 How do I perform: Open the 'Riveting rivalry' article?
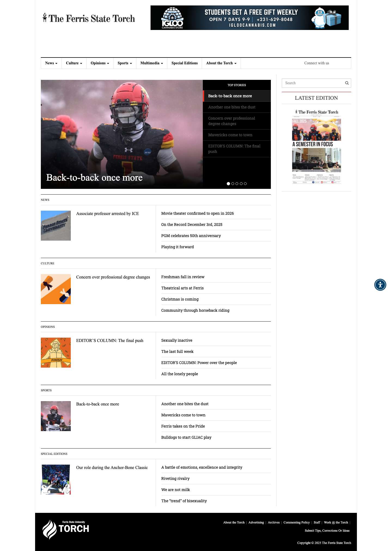(175, 479)
